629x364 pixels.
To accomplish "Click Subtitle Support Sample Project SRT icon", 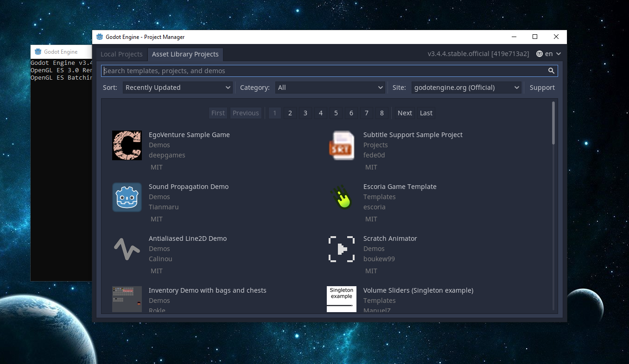I will [342, 145].
